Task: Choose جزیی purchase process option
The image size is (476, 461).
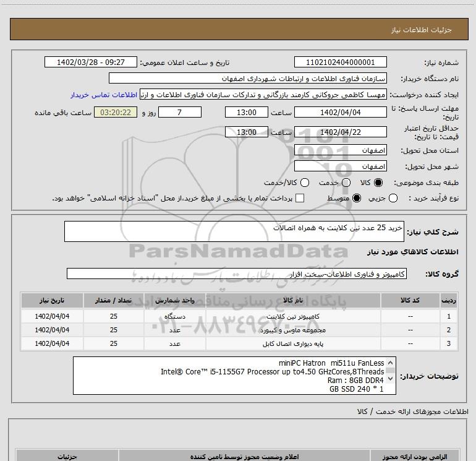Action: [393, 199]
